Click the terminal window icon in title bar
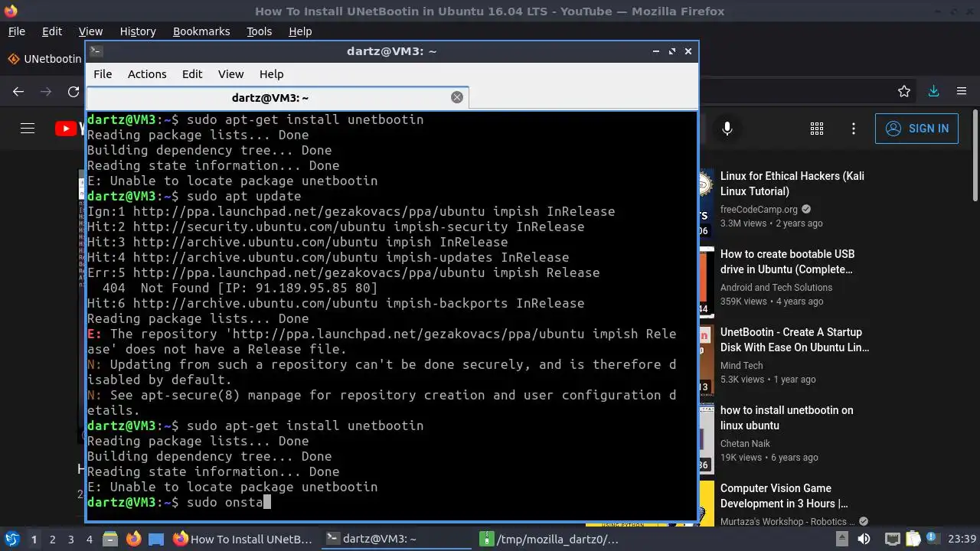Screen dimensions: 980x551 pyautogui.click(x=96, y=51)
